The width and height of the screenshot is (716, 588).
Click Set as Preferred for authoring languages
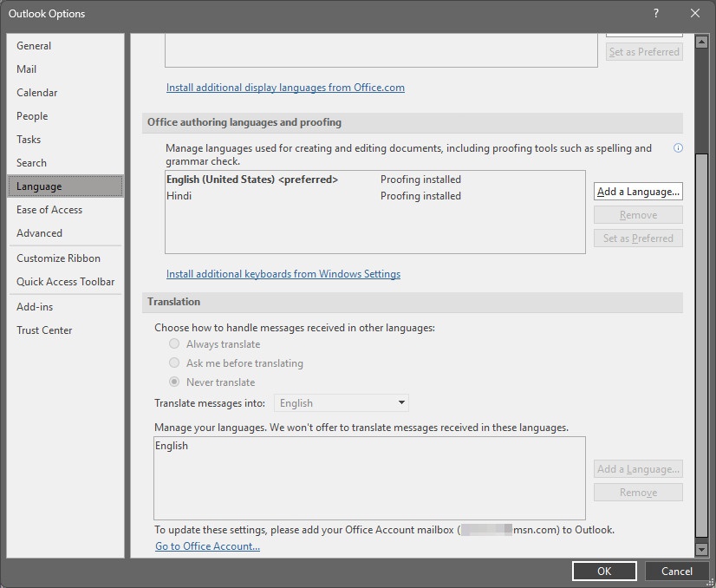coord(638,238)
